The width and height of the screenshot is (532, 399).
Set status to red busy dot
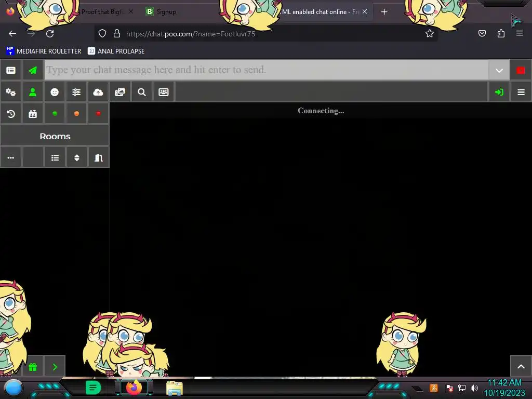click(98, 114)
